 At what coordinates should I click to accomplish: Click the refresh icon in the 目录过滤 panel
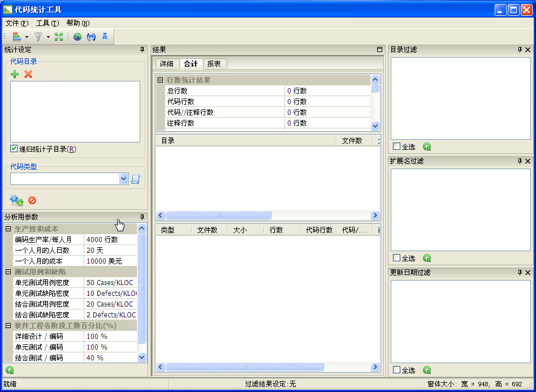[427, 147]
